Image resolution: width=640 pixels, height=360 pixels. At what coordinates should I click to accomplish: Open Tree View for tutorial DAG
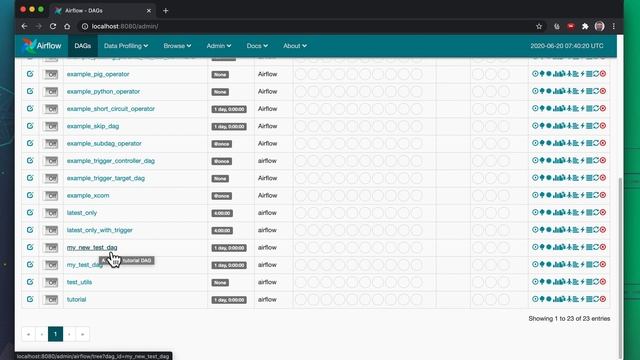click(542, 299)
